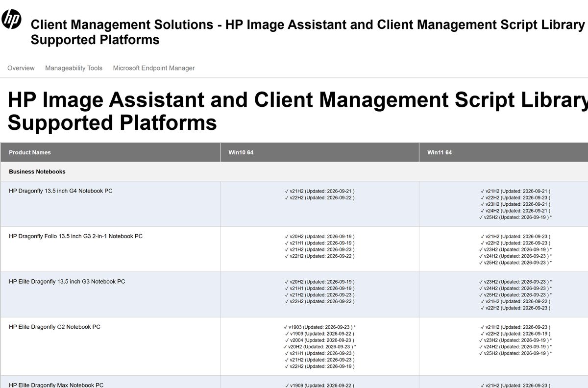
Task: Select HP Elite Dragonfly 13.5 inch G3 Notebook PC
Action: [x=67, y=282]
